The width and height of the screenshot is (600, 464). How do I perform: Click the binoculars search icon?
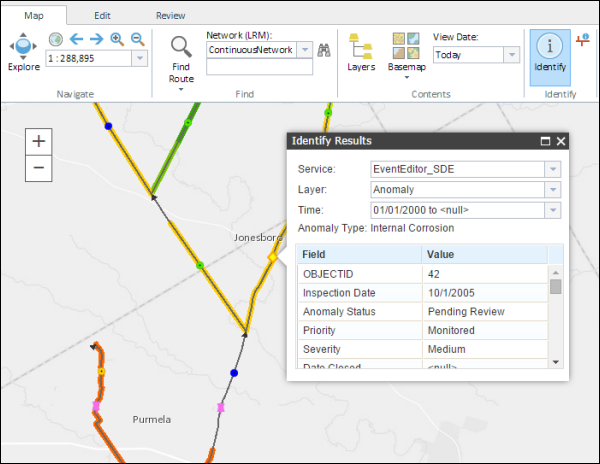[324, 49]
